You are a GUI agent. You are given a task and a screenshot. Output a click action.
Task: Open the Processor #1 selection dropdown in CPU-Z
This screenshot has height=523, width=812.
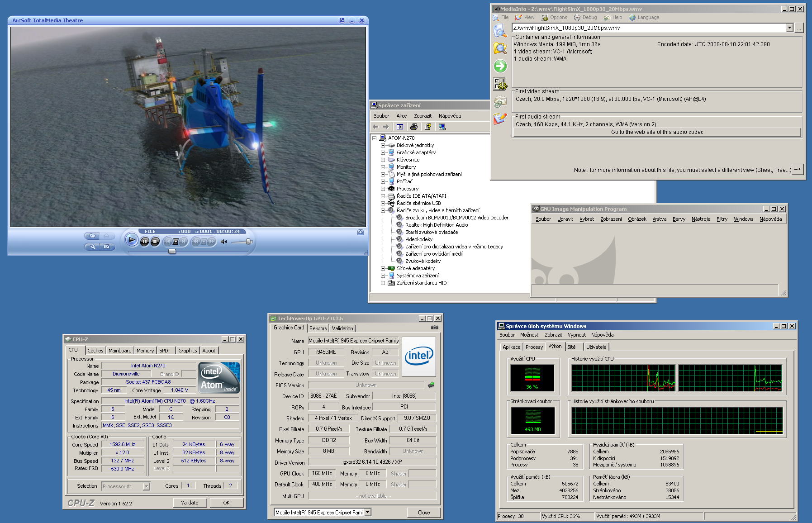tap(146, 486)
